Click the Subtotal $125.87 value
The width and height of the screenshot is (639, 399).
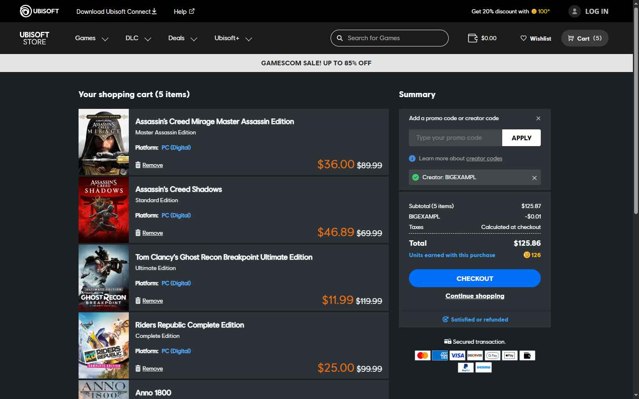pos(531,206)
